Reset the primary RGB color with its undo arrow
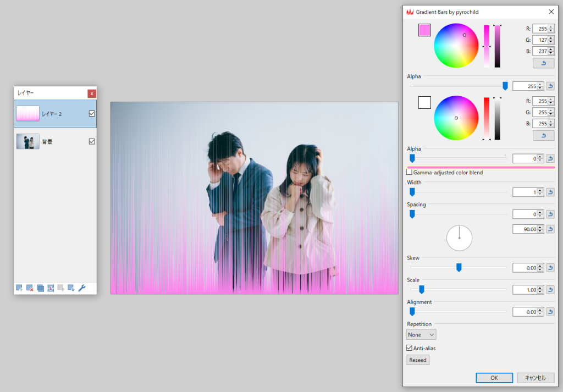The height and width of the screenshot is (392, 563). [544, 63]
